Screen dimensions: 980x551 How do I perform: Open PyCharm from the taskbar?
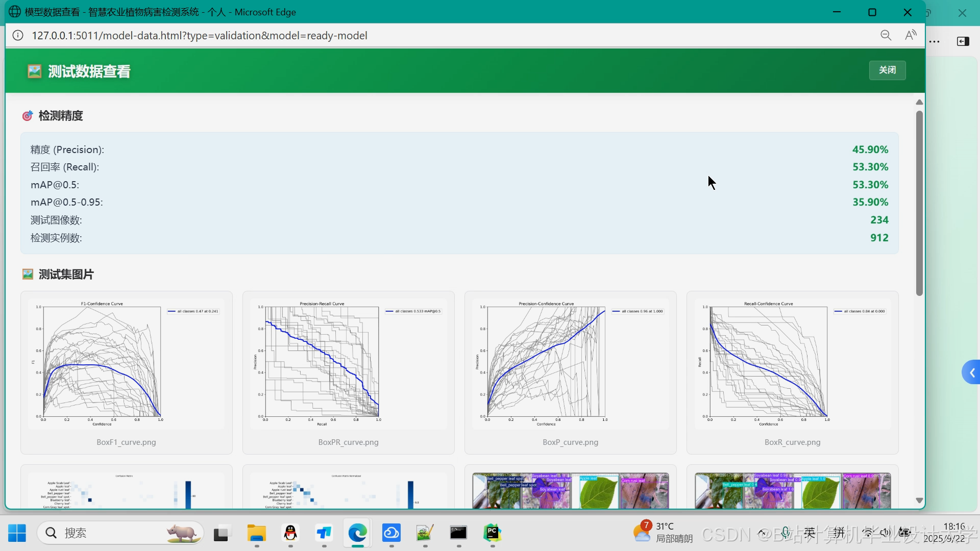pyautogui.click(x=492, y=533)
